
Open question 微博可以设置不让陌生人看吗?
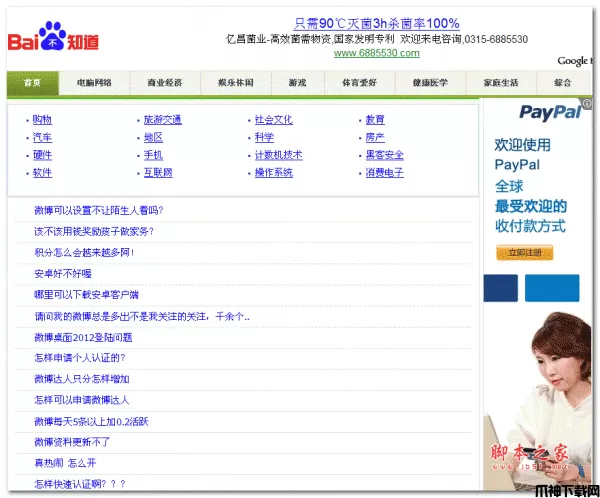99,211
